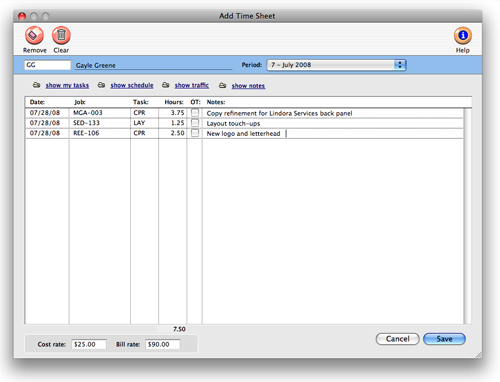Click the Clear trash icon

(61, 35)
